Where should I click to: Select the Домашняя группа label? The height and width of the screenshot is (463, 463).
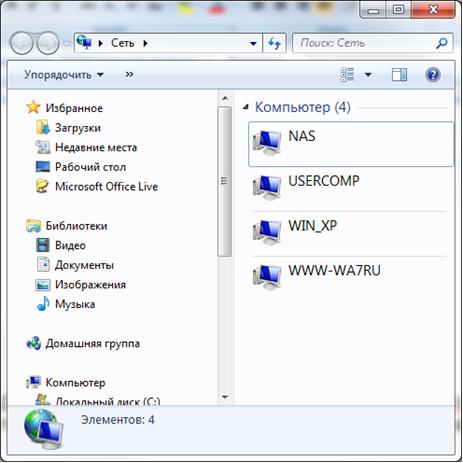coord(93,343)
